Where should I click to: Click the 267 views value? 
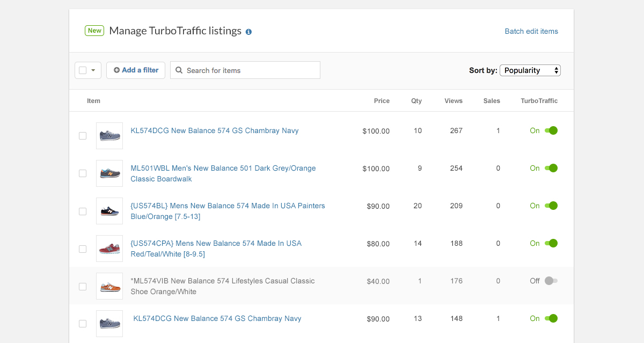(456, 130)
